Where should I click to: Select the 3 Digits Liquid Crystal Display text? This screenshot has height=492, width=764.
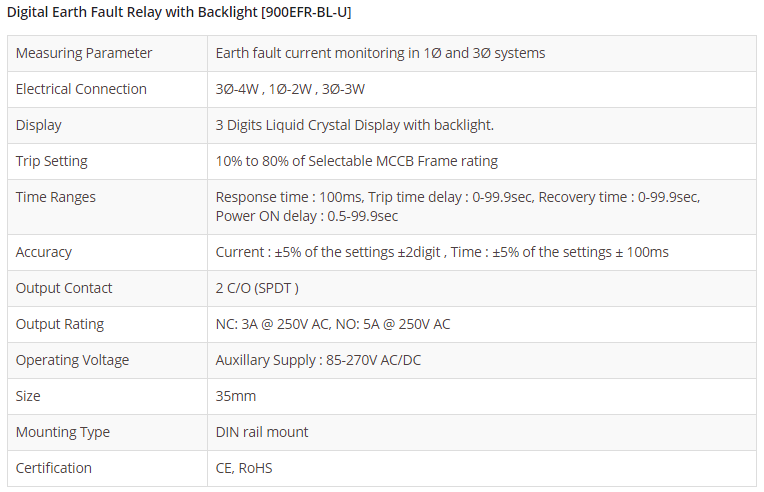click(355, 125)
